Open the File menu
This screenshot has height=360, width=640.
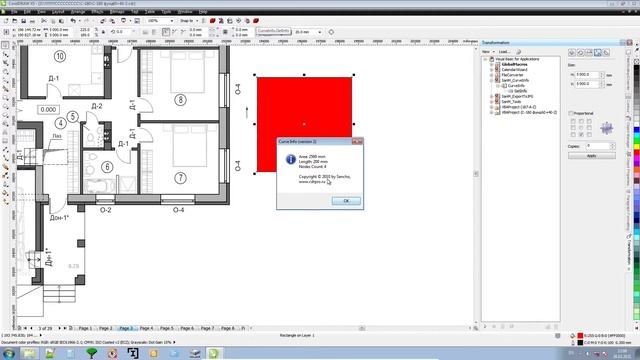point(14,12)
